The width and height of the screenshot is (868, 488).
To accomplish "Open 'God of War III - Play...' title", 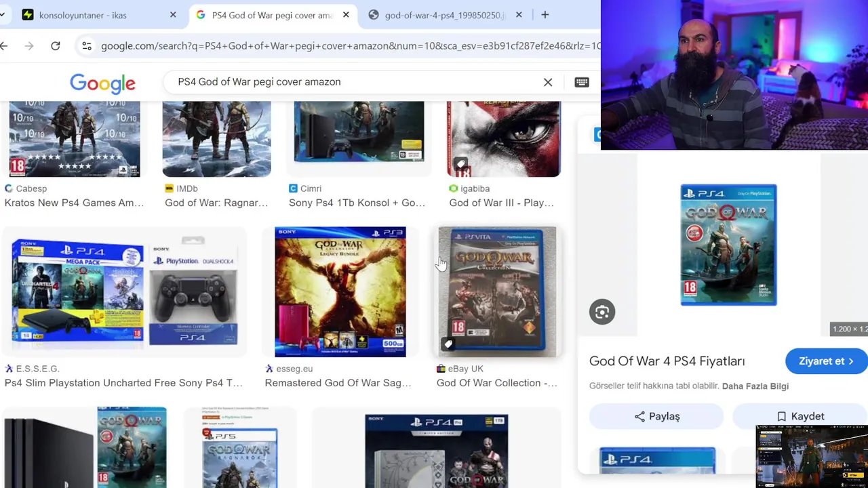I will click(501, 203).
